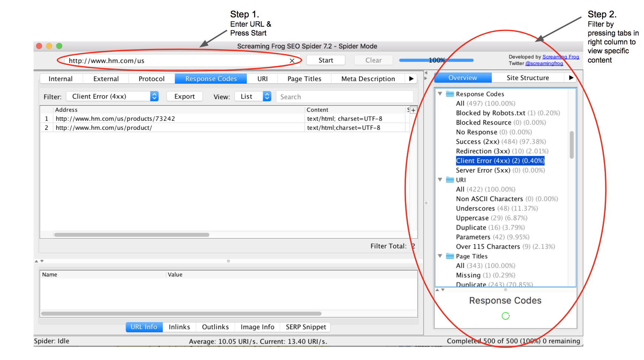Viewport: 644px width, 360px height.
Task: Show more right-panel tabs after Site Structure
Action: (x=571, y=78)
